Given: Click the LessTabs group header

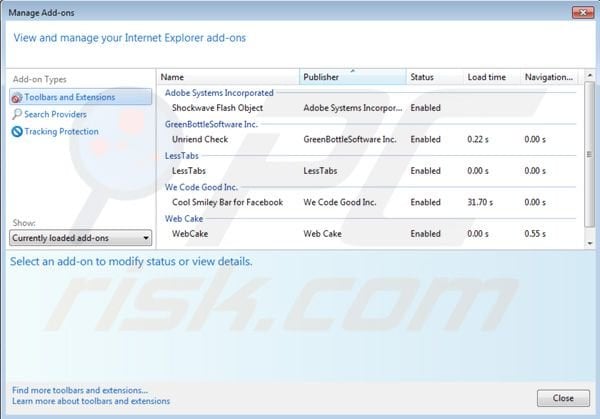Looking at the screenshot, I should click(182, 155).
